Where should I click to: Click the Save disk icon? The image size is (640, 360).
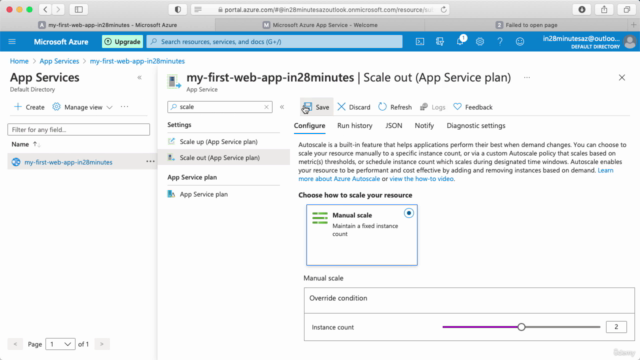point(307,107)
